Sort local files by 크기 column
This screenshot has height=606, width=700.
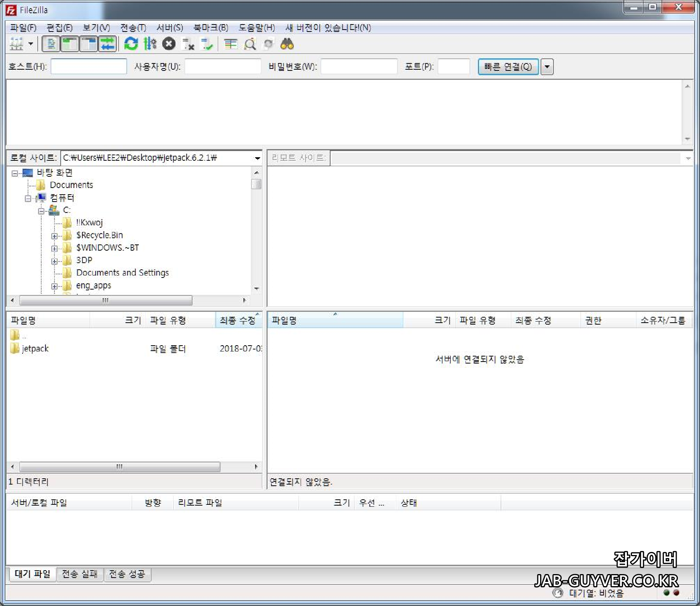click(x=117, y=320)
